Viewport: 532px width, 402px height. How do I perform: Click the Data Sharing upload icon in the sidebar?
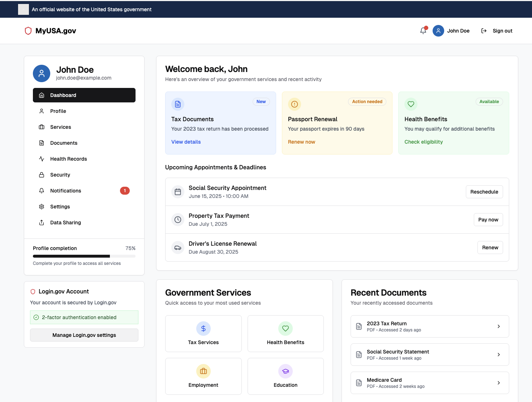tap(42, 223)
